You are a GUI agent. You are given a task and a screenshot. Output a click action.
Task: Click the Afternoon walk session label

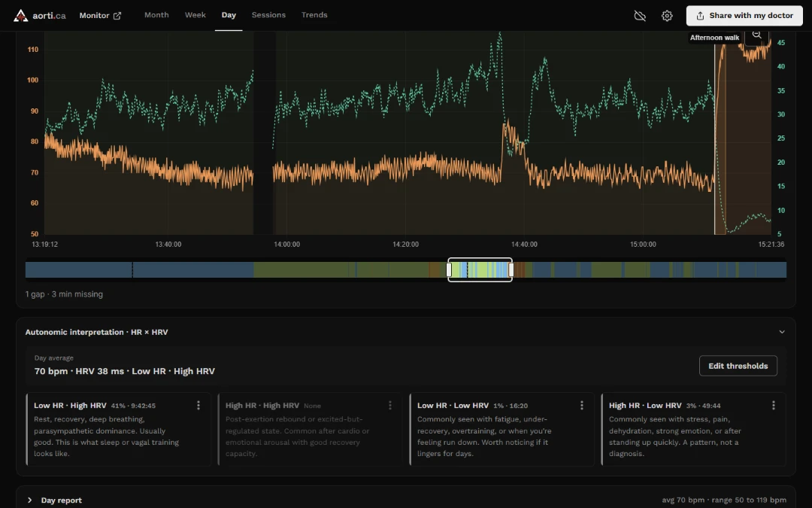[715, 38]
